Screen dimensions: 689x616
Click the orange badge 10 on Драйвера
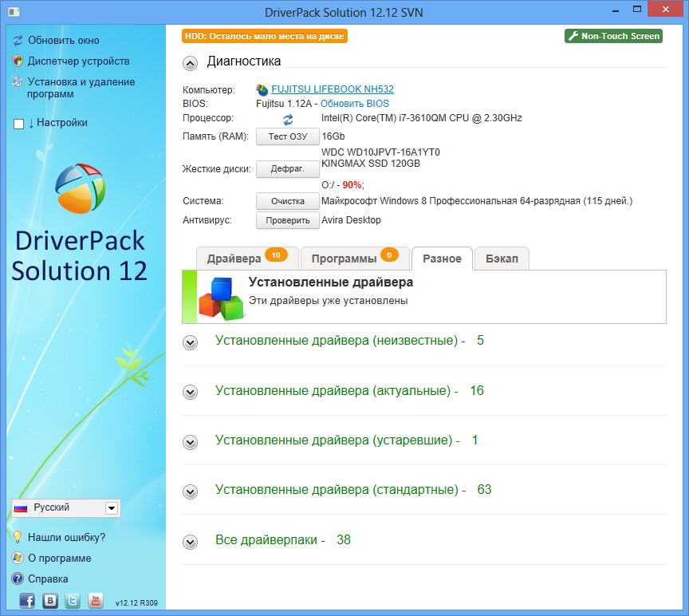tap(276, 255)
